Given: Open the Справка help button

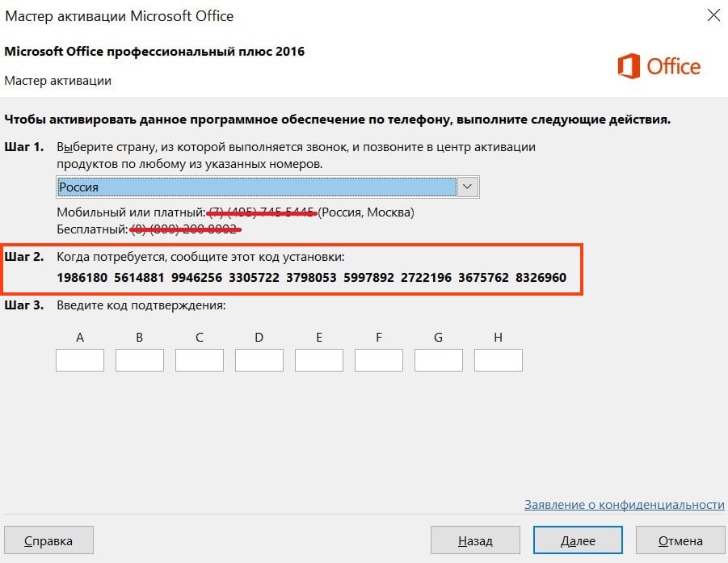Looking at the screenshot, I should 48,540.
